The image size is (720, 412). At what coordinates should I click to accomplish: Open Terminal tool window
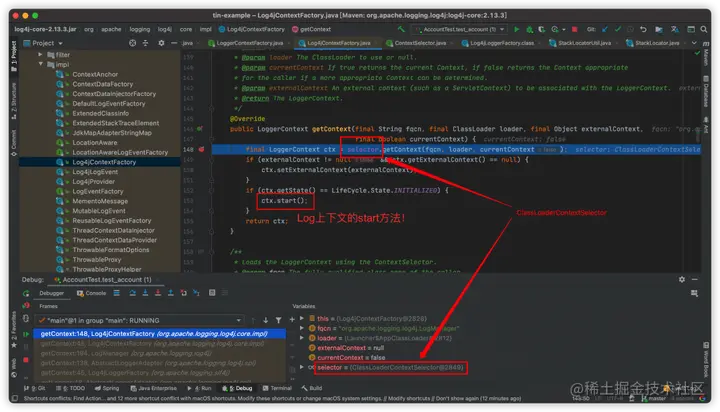click(277, 388)
